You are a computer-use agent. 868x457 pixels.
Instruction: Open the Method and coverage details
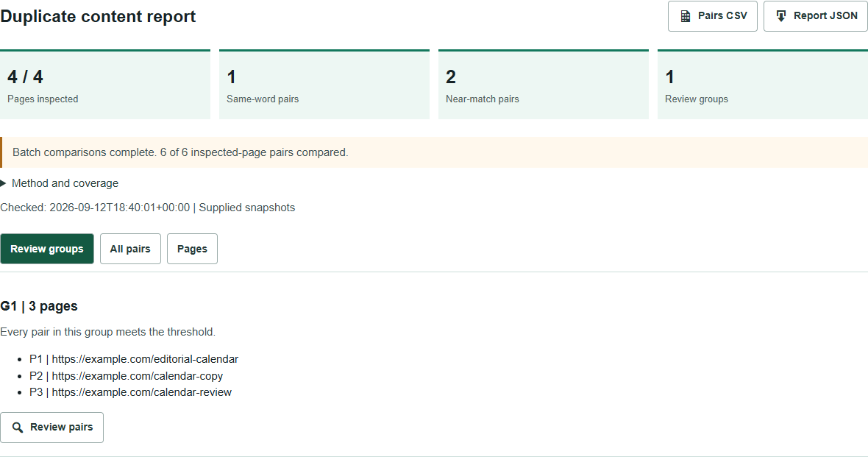(65, 183)
